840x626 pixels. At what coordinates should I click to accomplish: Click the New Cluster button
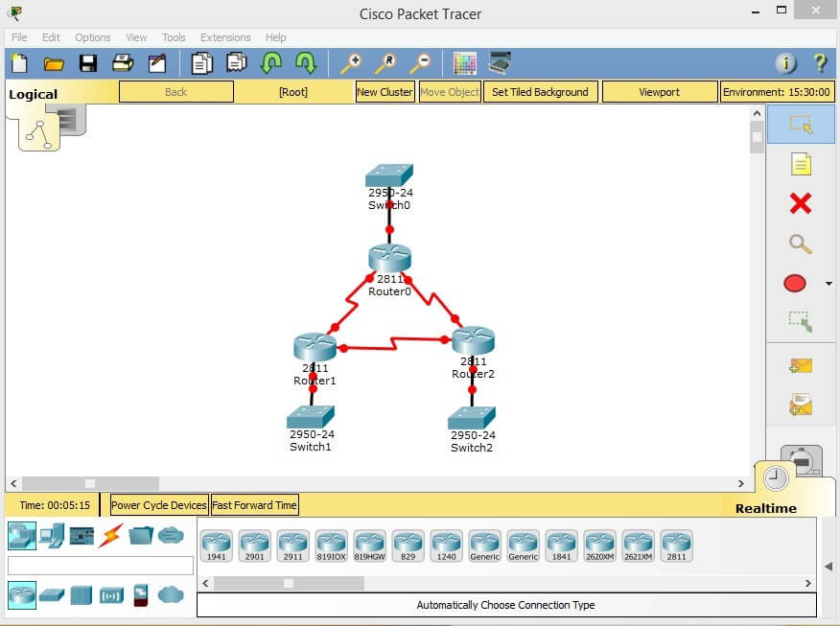click(x=385, y=92)
